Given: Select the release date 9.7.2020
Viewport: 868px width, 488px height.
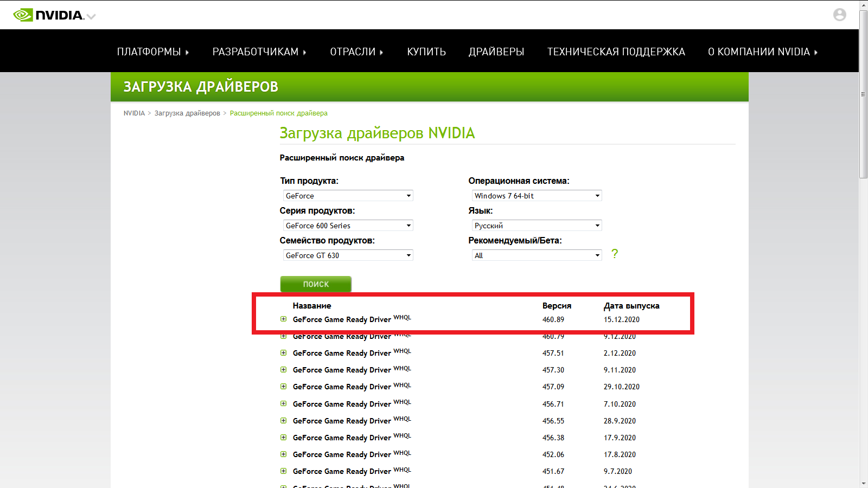Looking at the screenshot, I should pos(618,471).
